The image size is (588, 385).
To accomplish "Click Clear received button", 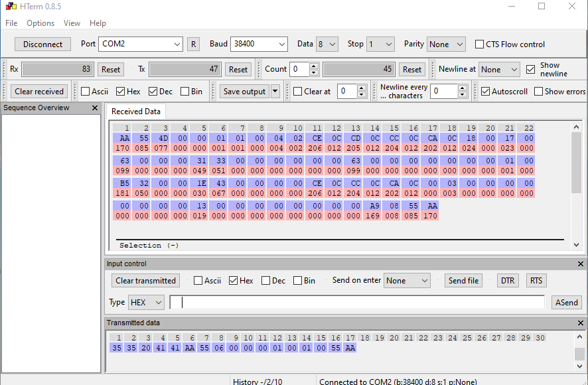I will pyautogui.click(x=39, y=92).
